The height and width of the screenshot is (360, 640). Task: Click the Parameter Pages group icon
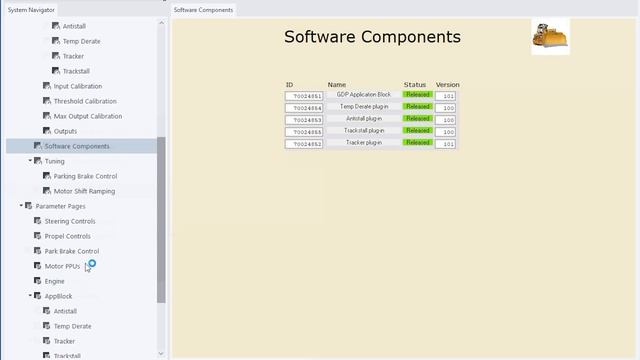tap(29, 206)
